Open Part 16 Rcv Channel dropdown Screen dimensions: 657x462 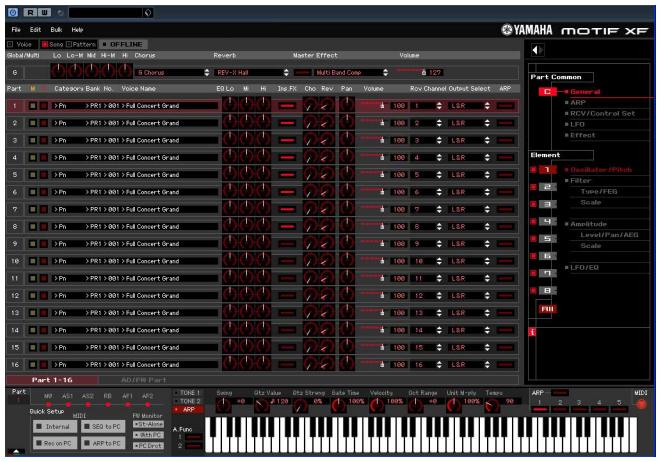point(427,364)
